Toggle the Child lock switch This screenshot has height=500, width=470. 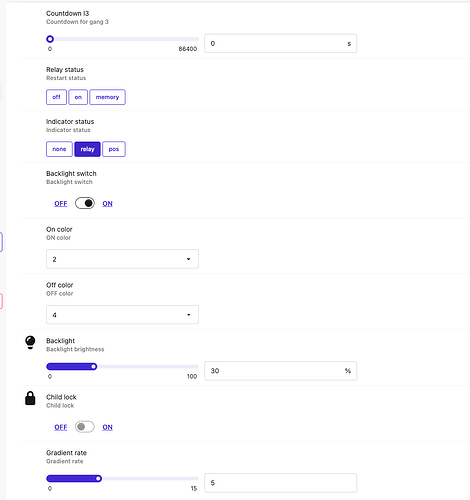(85, 427)
